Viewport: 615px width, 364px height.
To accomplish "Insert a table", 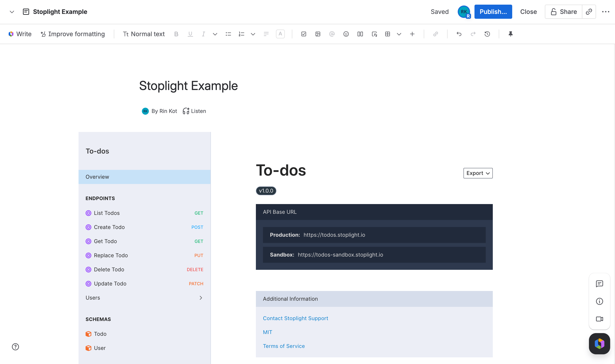I will 387,34.
